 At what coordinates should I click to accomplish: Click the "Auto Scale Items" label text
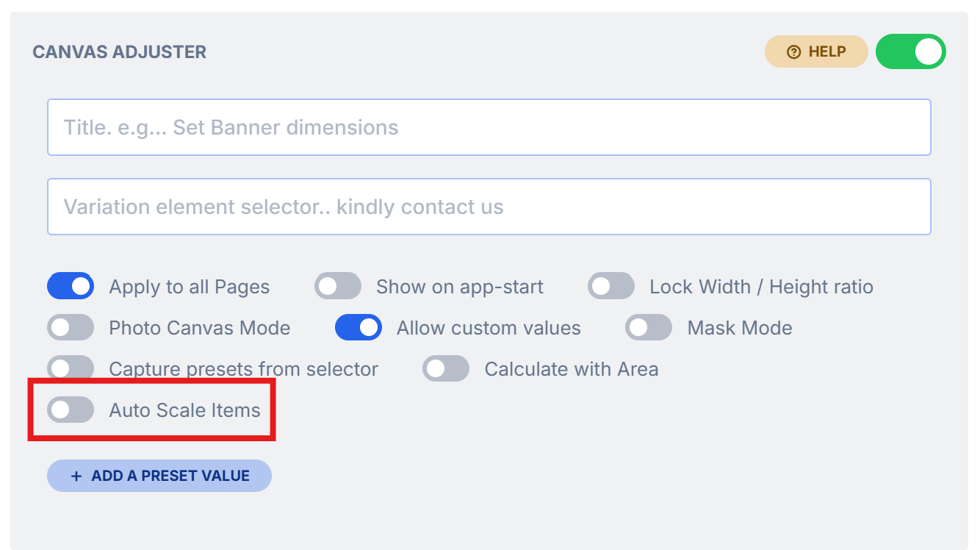point(184,410)
